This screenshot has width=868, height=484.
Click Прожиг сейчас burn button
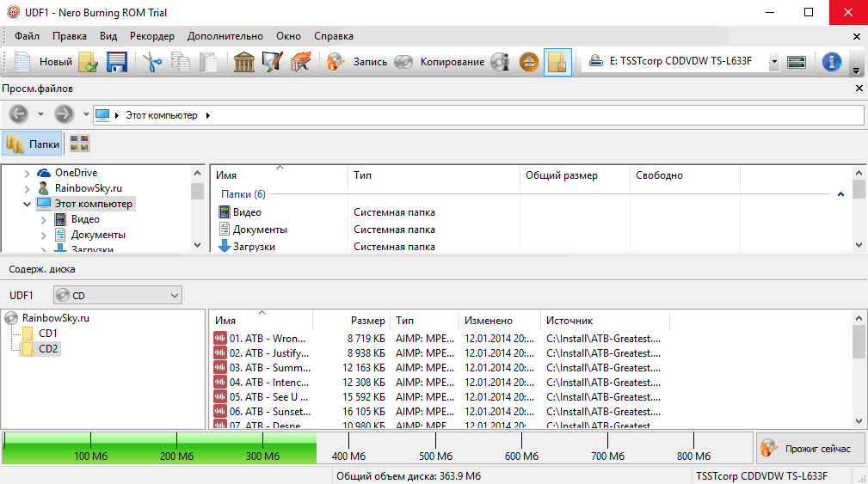tap(810, 449)
